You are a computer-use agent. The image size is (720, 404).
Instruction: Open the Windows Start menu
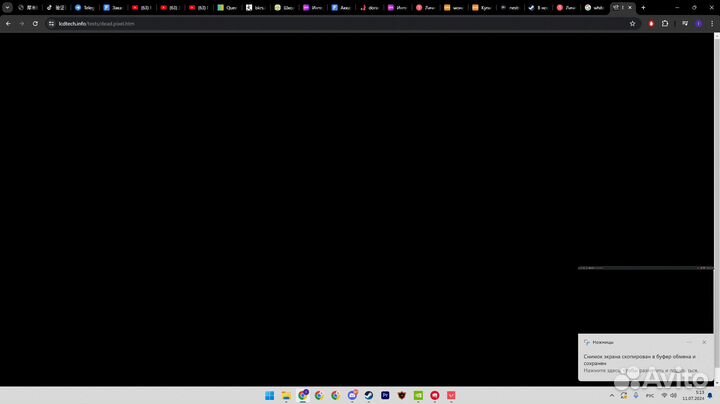(x=270, y=395)
